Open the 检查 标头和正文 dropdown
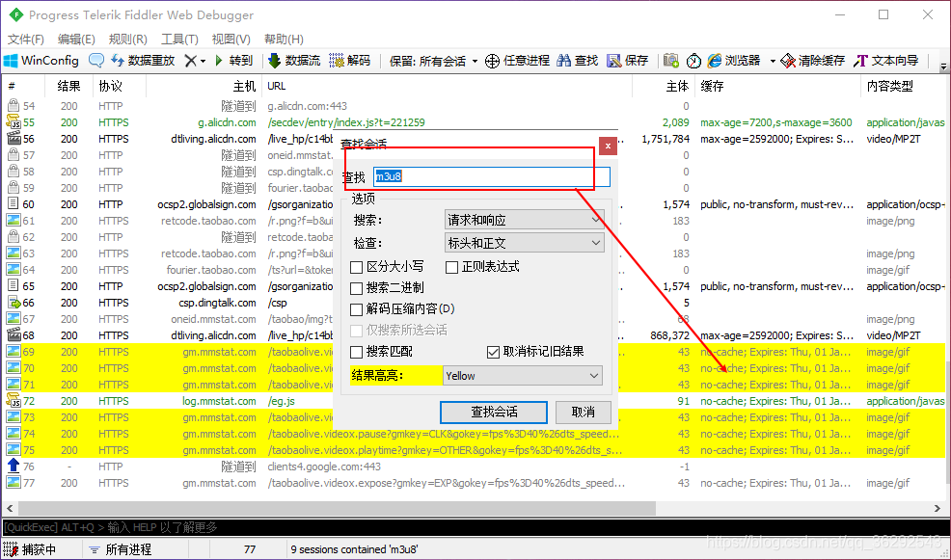Image resolution: width=951 pixels, height=560 pixels. [x=524, y=243]
